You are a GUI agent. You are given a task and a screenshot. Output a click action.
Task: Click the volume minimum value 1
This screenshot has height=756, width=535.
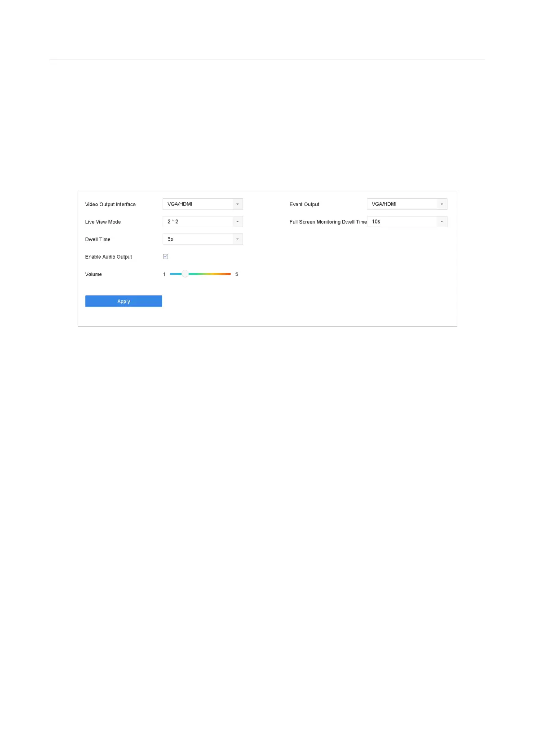[x=164, y=274]
